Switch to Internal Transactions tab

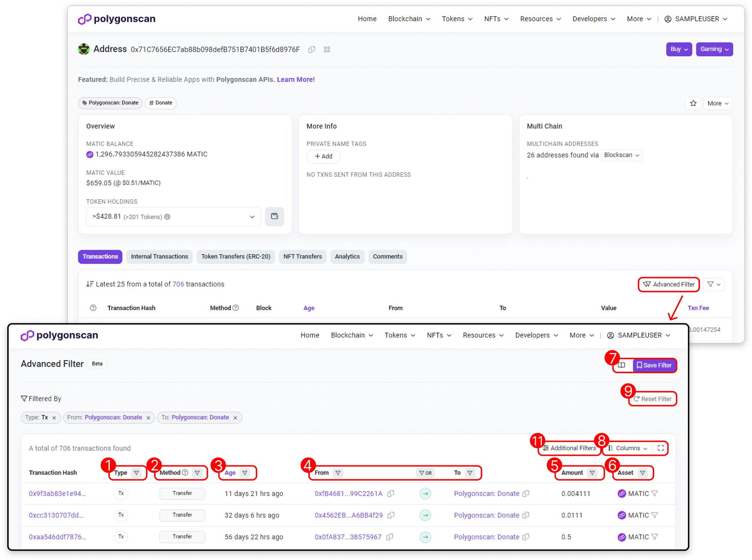pyautogui.click(x=159, y=257)
